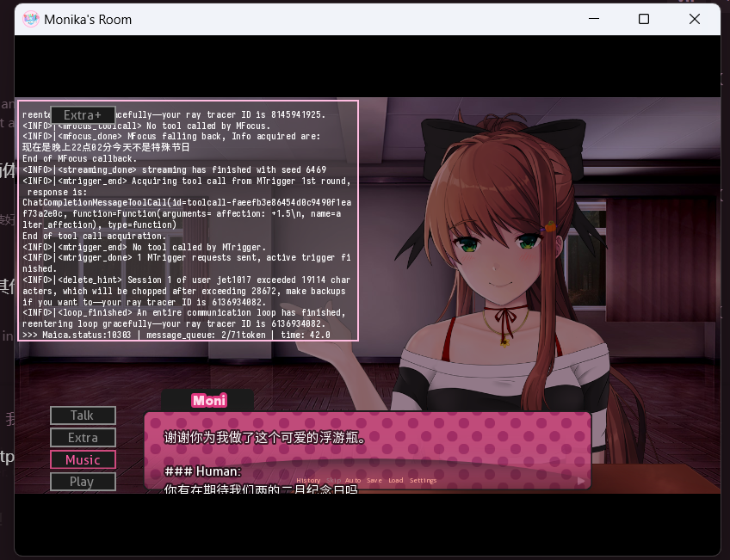This screenshot has height=560, width=730.
Task: Click the 'Monika's Room' window title text
Action: (x=88, y=20)
